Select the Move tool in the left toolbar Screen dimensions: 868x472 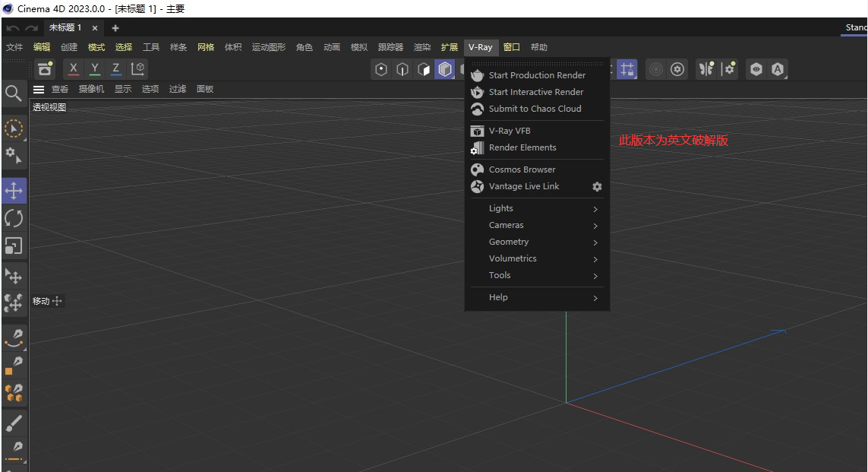(14, 190)
